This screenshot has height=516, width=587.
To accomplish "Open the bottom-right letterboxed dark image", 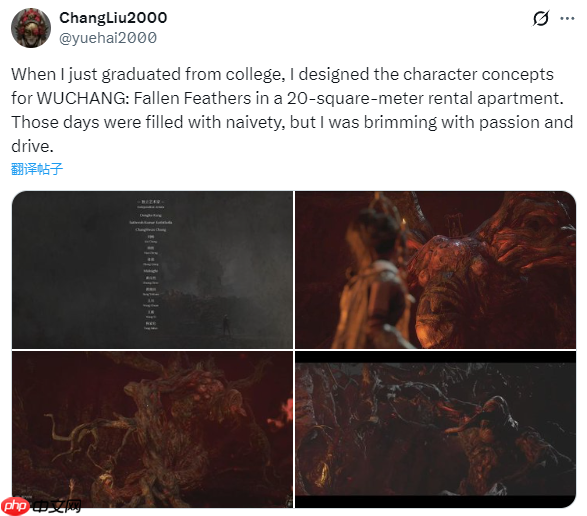I will coord(435,430).
